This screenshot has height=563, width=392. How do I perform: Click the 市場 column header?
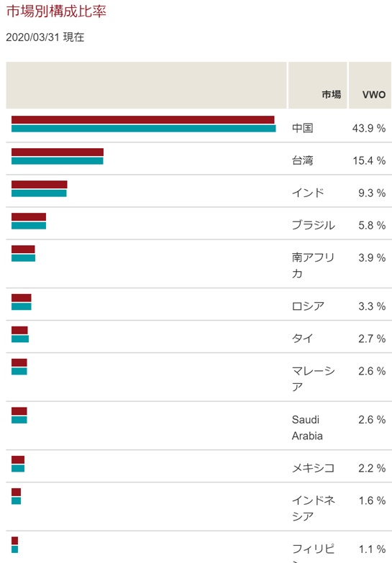click(x=331, y=94)
